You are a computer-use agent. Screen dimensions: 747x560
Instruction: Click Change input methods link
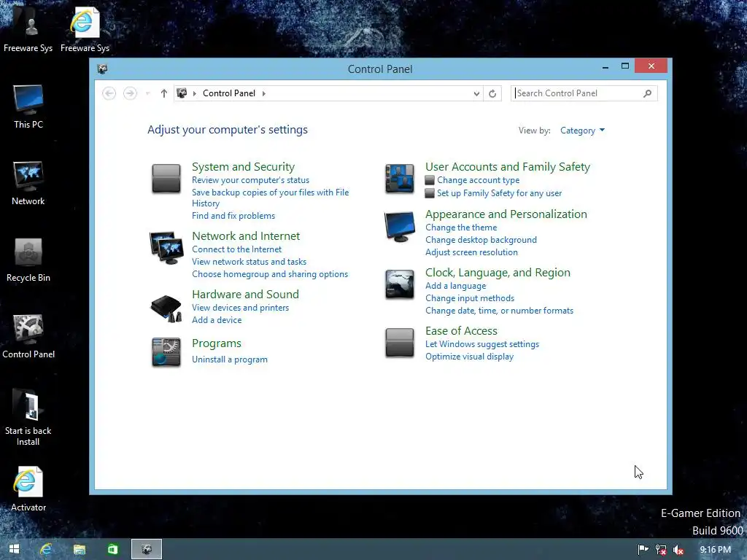coord(470,298)
